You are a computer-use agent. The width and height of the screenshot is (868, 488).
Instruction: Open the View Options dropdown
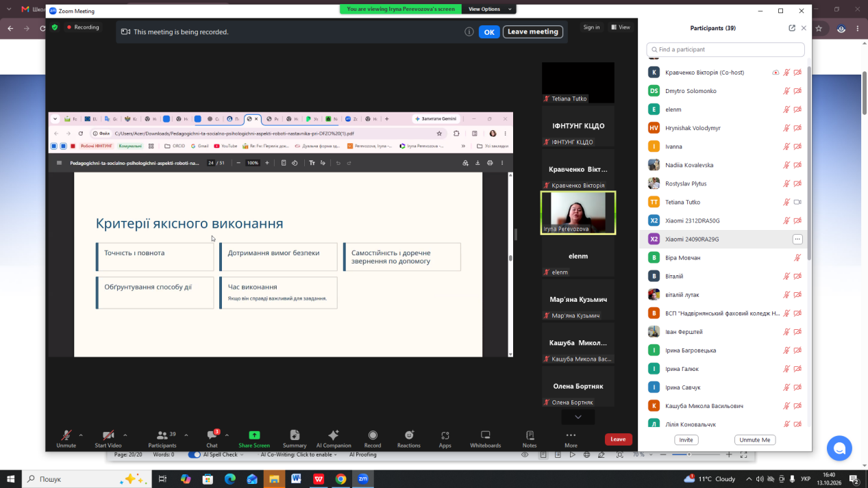pos(489,9)
